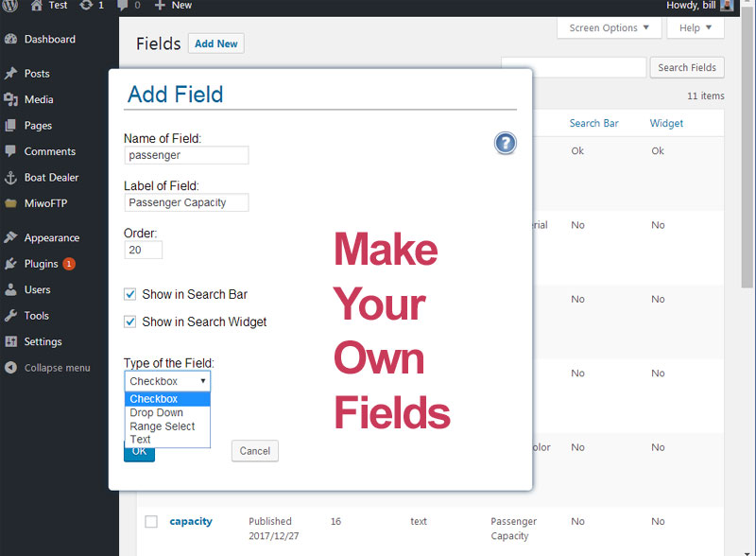Tick the capacity row checkbox
The image size is (756, 556).
(x=151, y=522)
